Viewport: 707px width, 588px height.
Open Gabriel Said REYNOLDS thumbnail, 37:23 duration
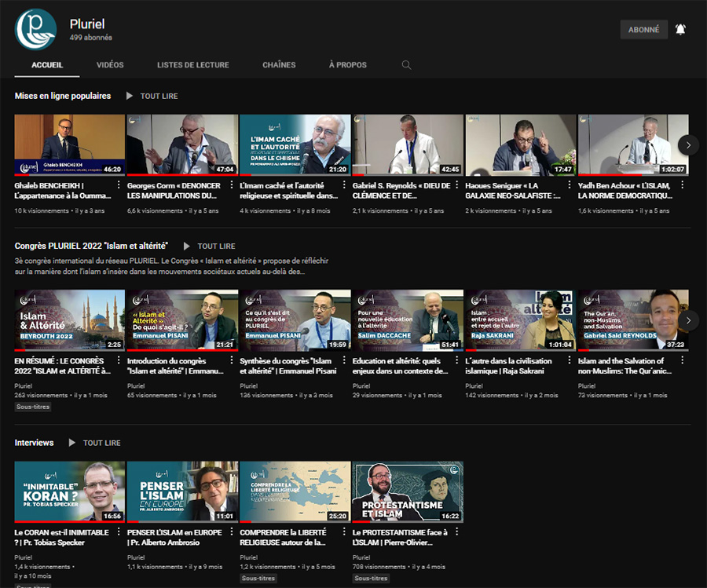point(633,320)
